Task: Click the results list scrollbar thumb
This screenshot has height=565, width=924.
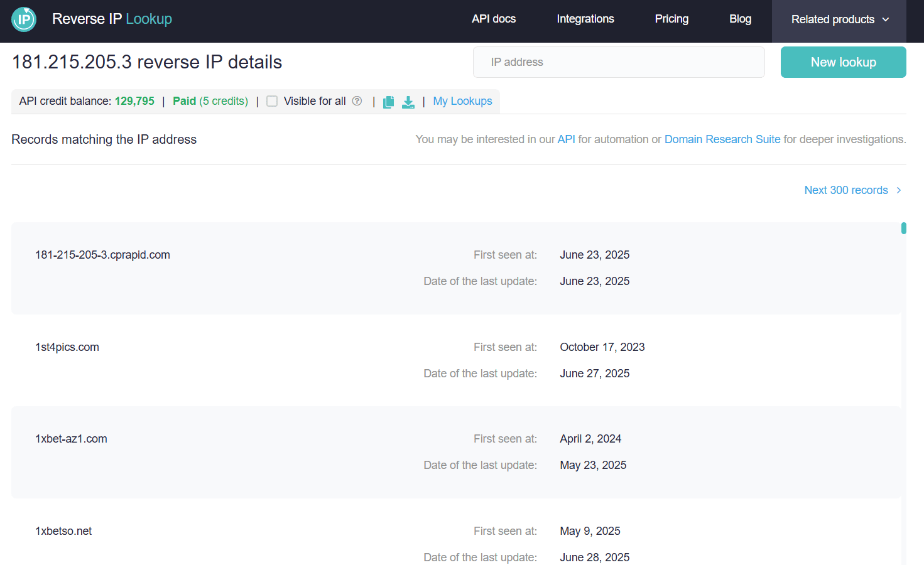Action: tap(904, 229)
